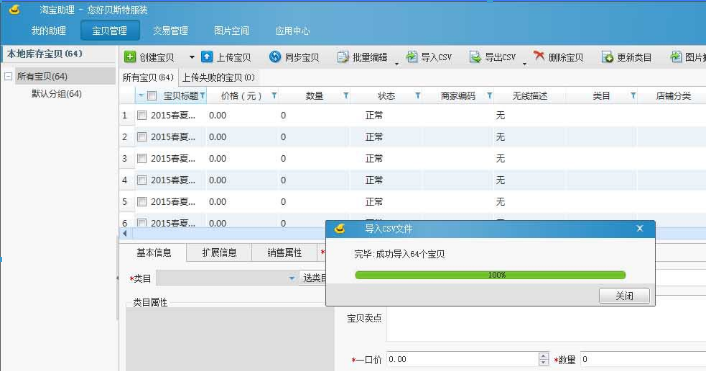The height and width of the screenshot is (371, 706).
Task: Click the 删除宝贝 red X icon
Action: 539,56
